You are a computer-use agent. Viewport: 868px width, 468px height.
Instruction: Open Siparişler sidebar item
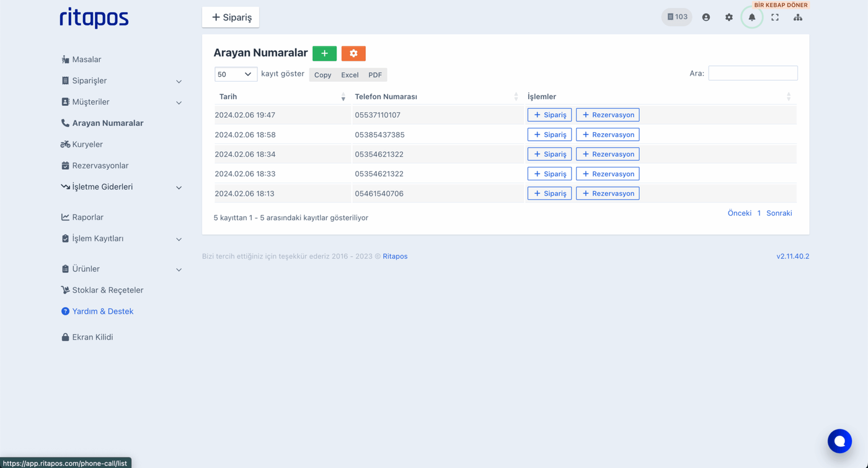(89, 81)
